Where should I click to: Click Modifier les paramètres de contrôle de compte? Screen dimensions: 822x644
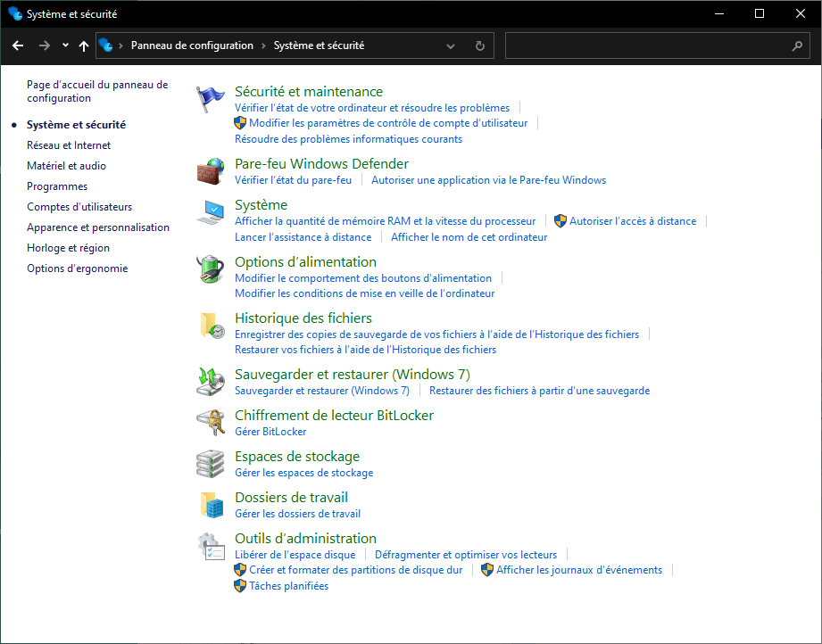tap(388, 123)
